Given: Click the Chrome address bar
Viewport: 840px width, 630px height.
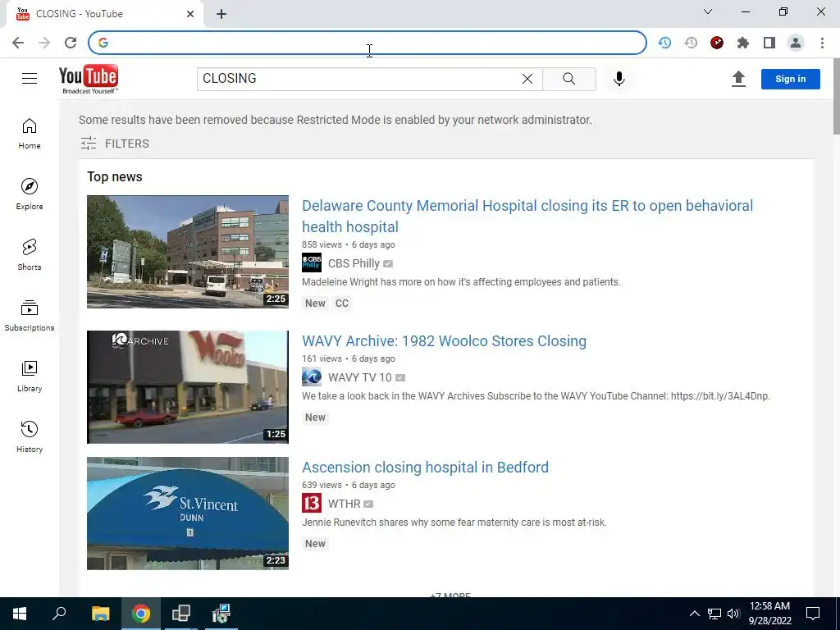Looking at the screenshot, I should [367, 43].
